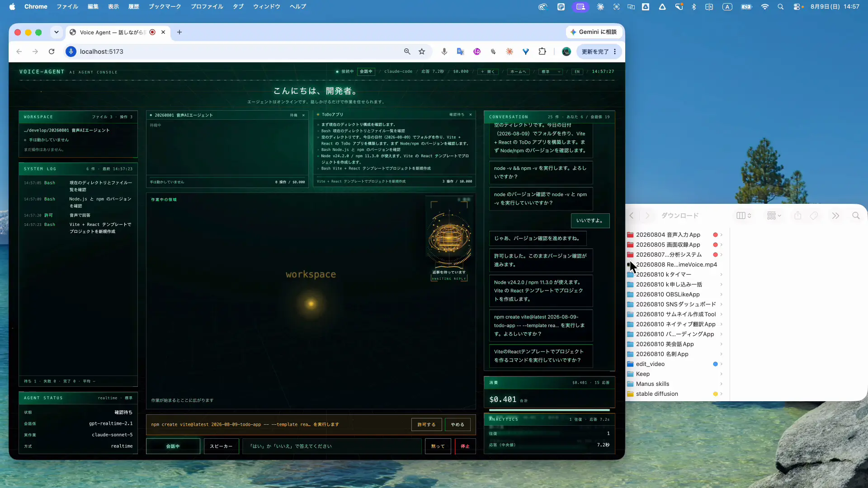Toggle the 会話中 conversation button

point(173,446)
